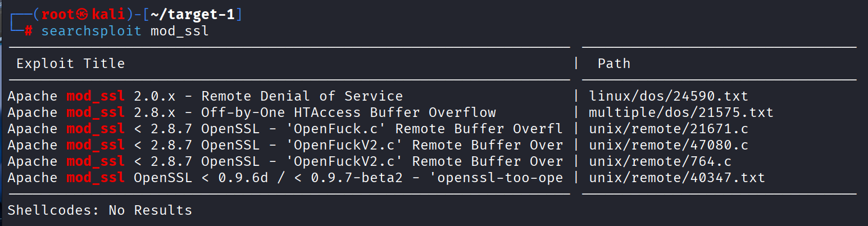The height and width of the screenshot is (226, 868).
Task: Click the red # prompt symbol
Action: [28, 30]
